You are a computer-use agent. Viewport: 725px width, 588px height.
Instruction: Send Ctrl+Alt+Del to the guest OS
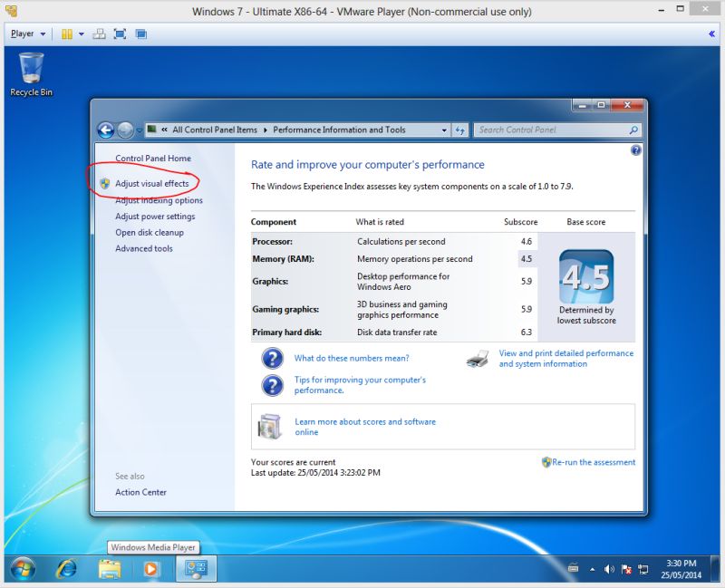pos(99,34)
